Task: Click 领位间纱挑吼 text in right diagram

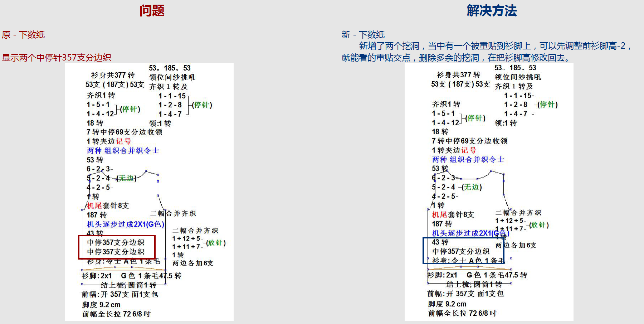Action: click(518, 77)
